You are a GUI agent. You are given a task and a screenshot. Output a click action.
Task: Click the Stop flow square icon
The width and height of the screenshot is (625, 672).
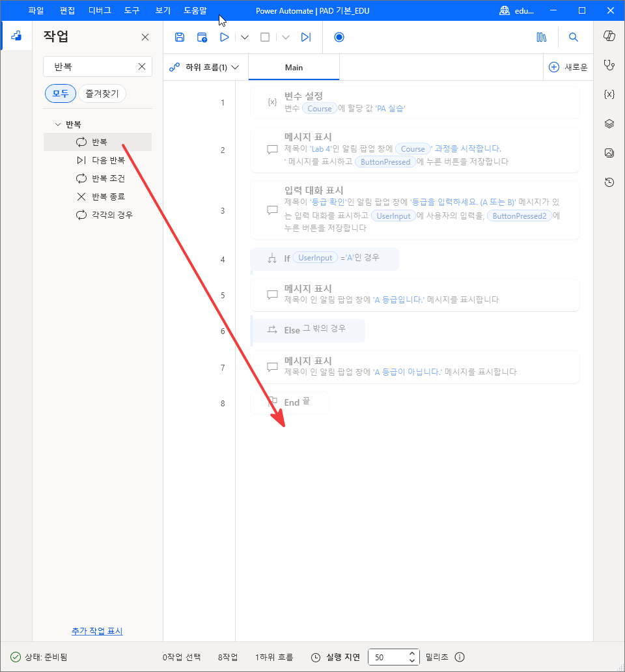click(x=265, y=37)
